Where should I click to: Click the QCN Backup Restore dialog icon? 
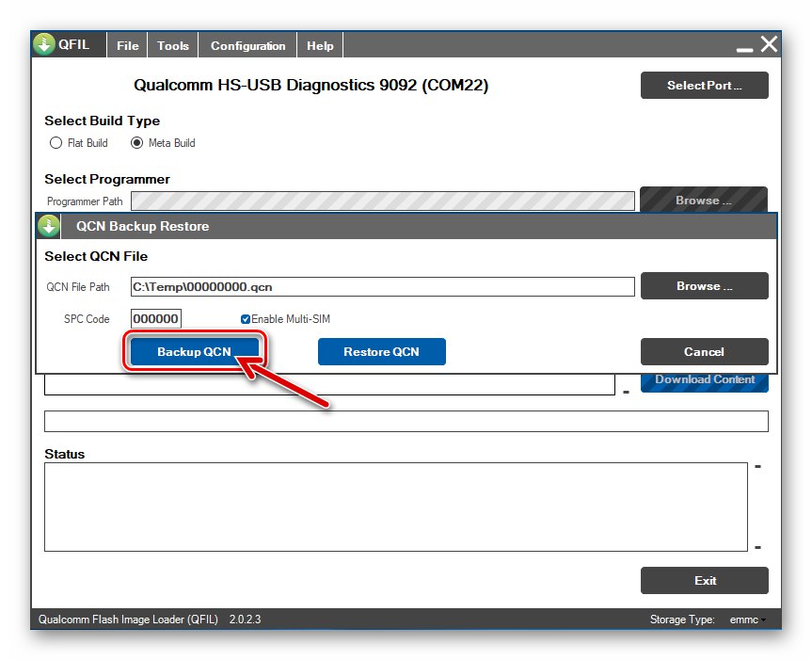(x=49, y=226)
